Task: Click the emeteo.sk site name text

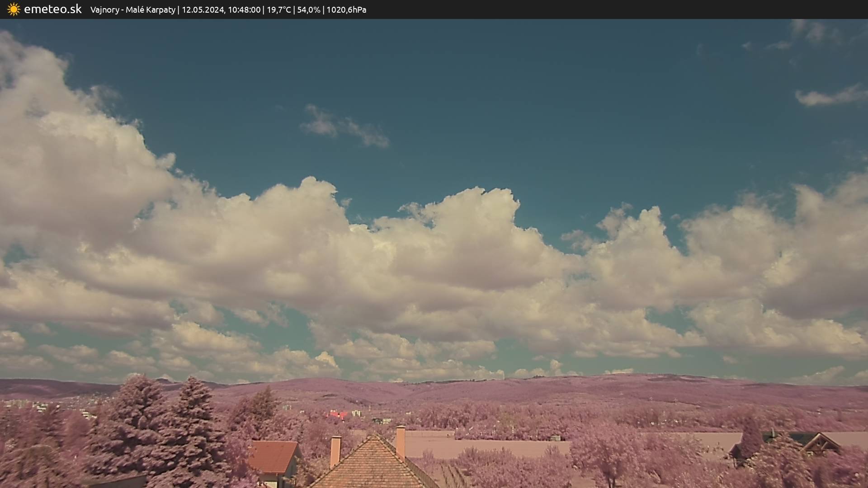Action: [53, 9]
